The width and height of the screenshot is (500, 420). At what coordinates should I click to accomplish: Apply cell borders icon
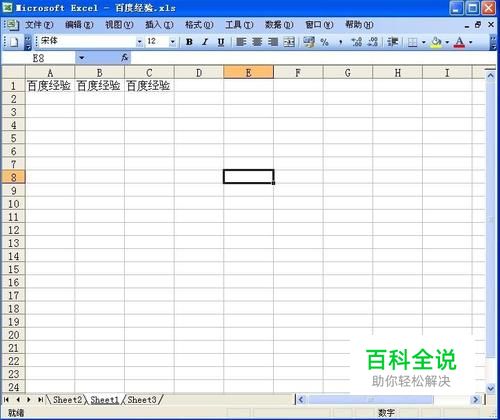tap(412, 42)
